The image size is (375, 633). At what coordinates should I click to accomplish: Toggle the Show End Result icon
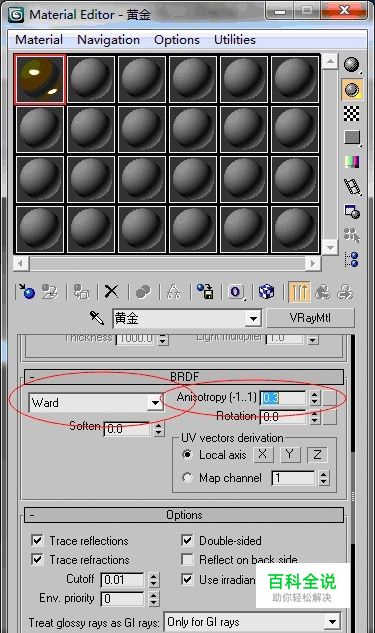pyautogui.click(x=299, y=291)
